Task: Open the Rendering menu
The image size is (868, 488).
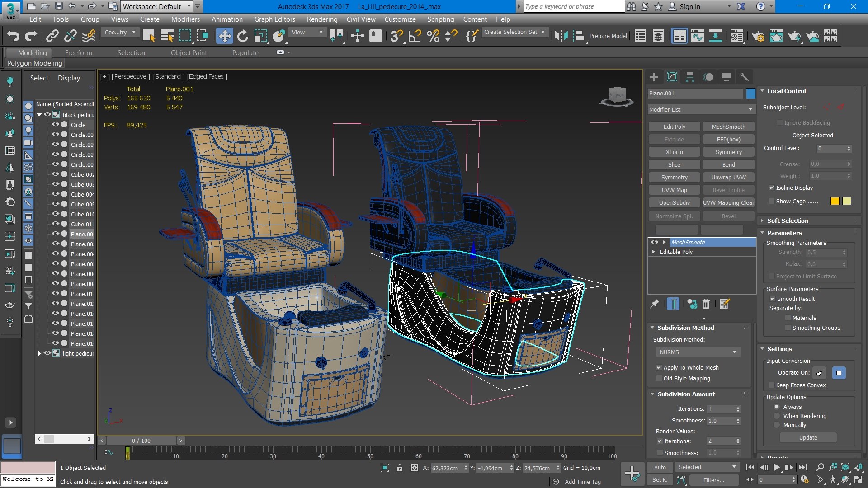Action: [322, 19]
